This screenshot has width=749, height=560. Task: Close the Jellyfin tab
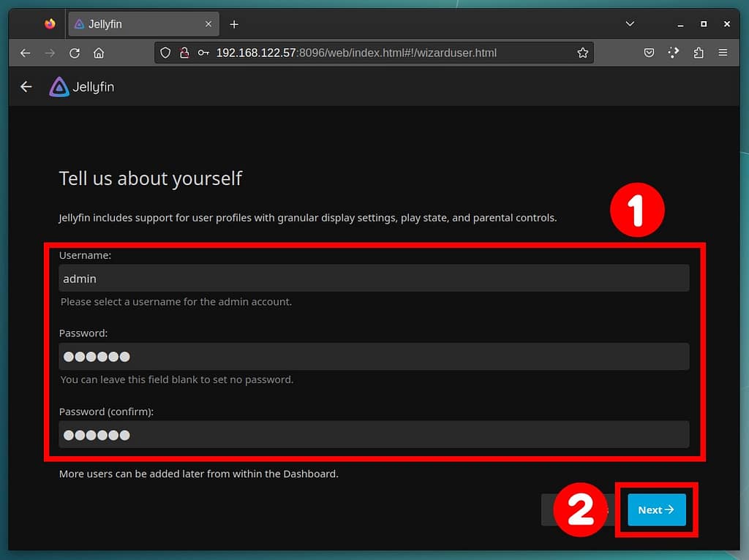(x=208, y=24)
